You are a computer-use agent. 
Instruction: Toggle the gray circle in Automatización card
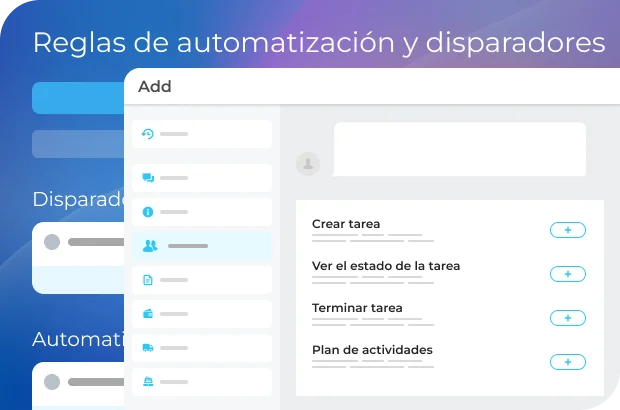52,381
